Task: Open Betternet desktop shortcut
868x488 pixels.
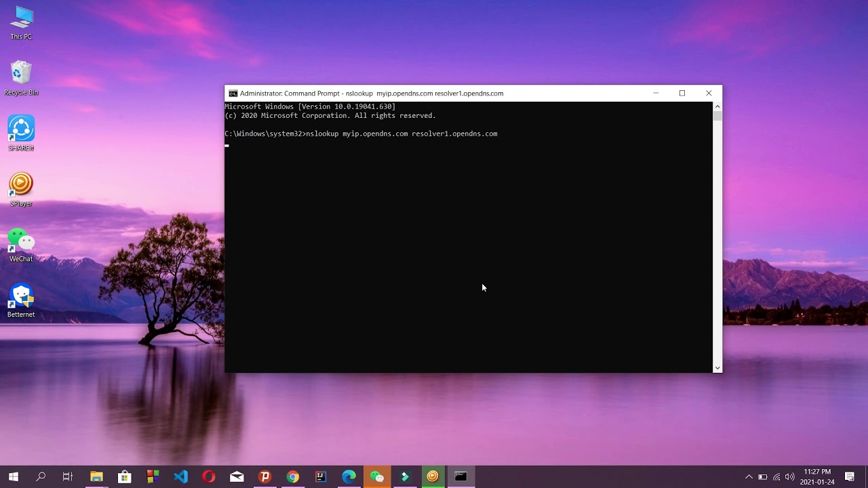Action: click(x=21, y=301)
